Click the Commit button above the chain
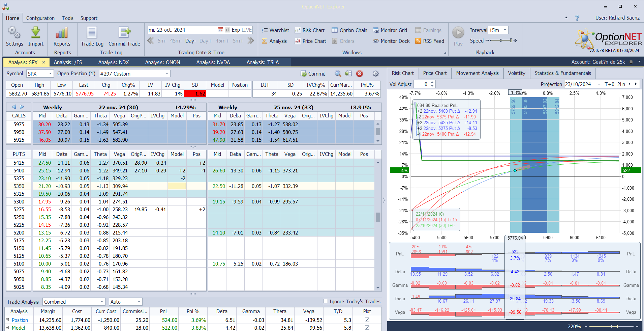Screen dimensions: 644x331 [313, 74]
